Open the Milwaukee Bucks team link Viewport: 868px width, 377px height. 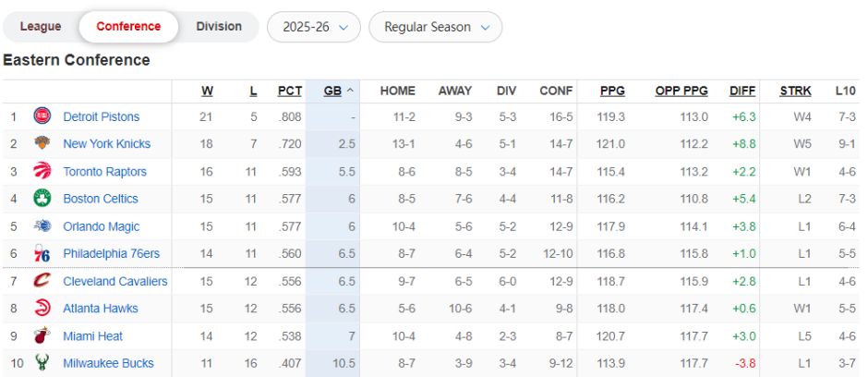pyautogui.click(x=108, y=363)
